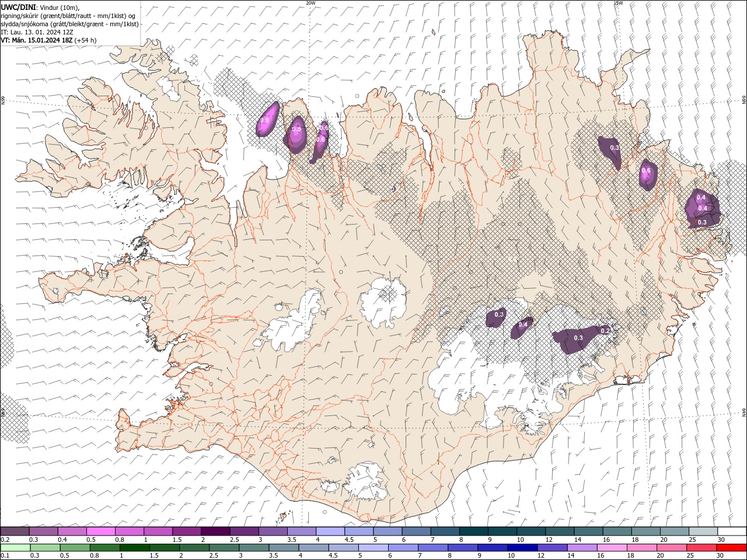This screenshot has height=560, width=747.
Task: Click the snow legend swatch starting at 0.8
Action: (x=130, y=531)
